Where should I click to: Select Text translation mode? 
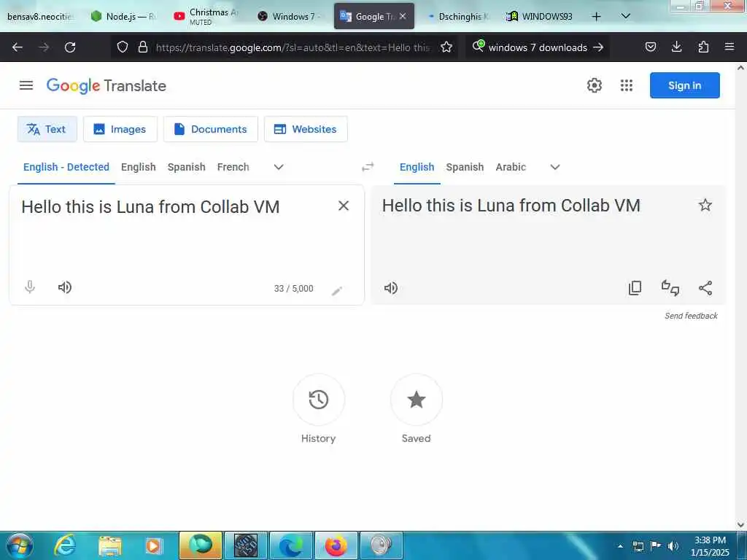pos(47,129)
